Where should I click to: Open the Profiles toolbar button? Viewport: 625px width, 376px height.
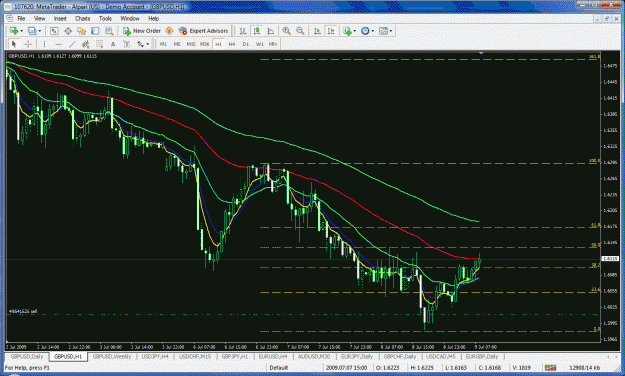coord(32,31)
